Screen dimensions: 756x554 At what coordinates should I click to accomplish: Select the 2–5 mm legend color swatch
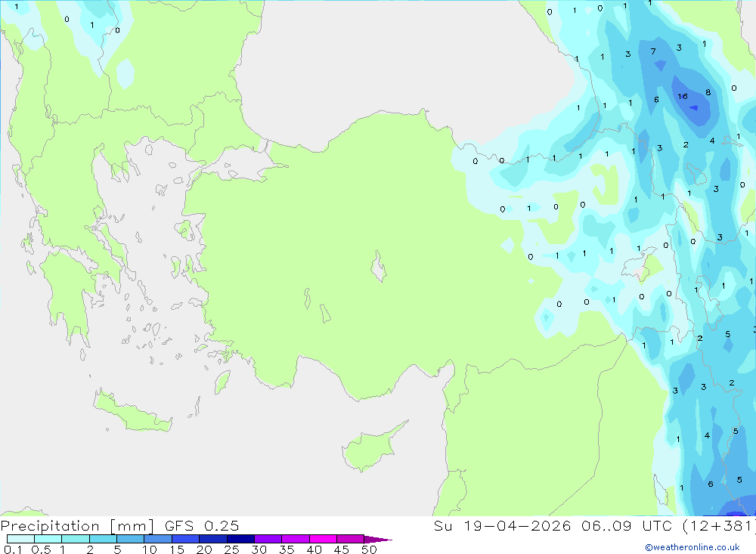tap(103, 539)
